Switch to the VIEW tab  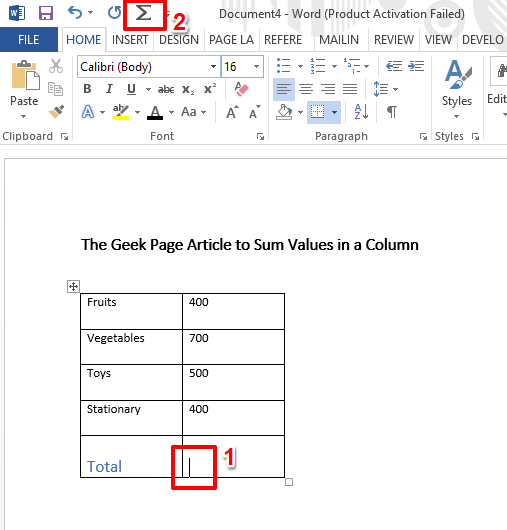pos(438,40)
